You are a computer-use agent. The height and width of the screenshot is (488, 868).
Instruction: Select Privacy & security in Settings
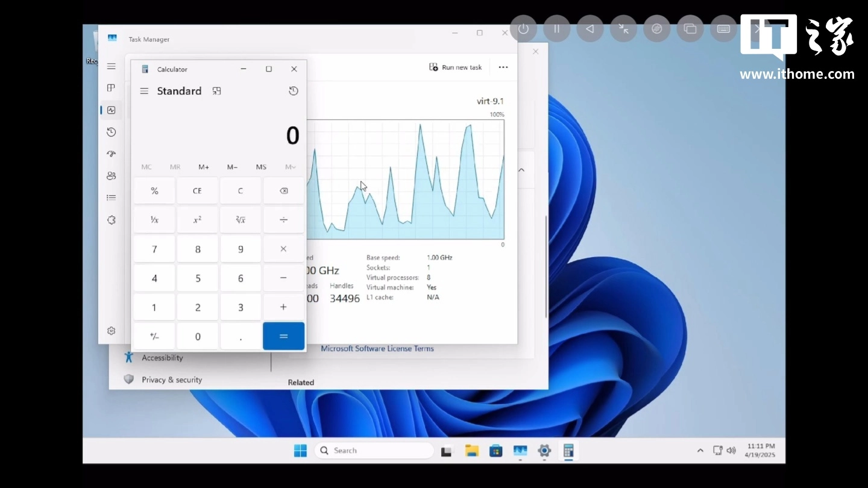(x=171, y=380)
